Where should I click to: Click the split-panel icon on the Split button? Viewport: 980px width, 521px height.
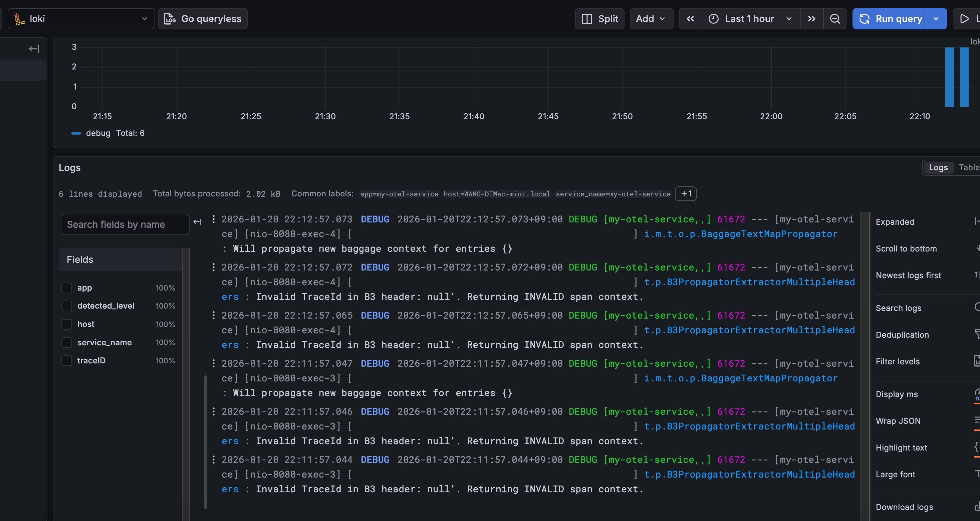point(587,18)
